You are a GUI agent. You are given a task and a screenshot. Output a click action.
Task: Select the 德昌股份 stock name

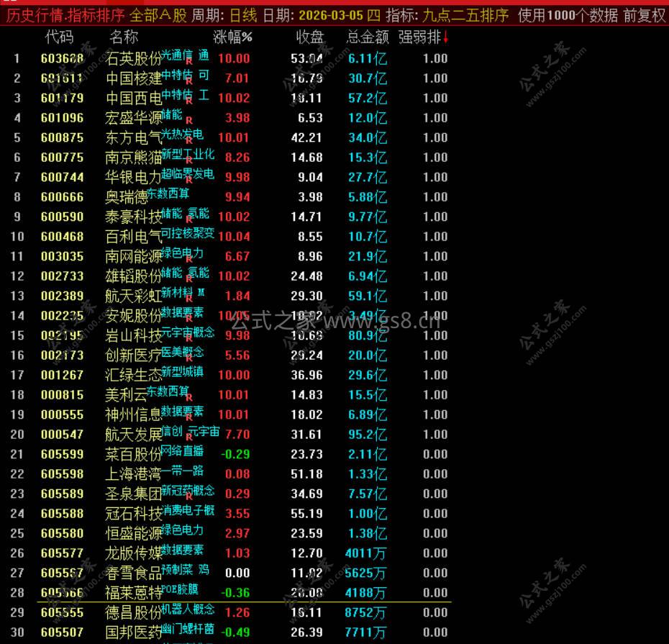(134, 612)
